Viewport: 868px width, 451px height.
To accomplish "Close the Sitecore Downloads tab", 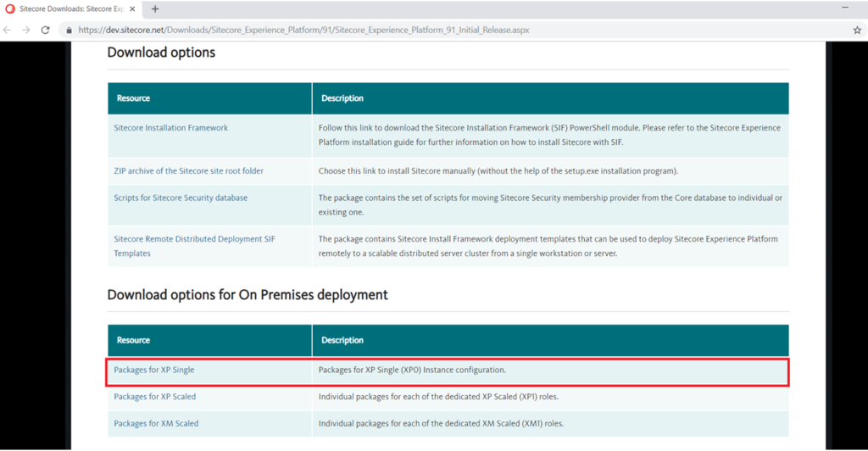I will pos(132,8).
